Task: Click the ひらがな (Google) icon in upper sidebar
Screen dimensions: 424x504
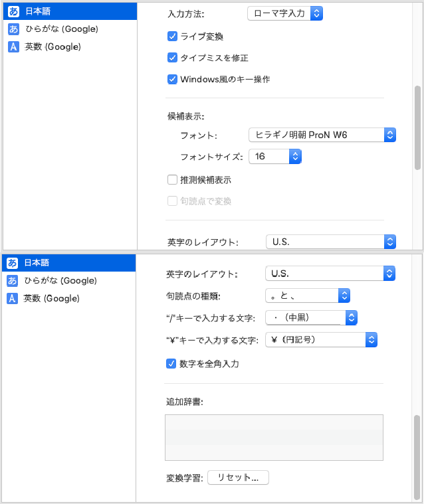Action: [x=13, y=29]
